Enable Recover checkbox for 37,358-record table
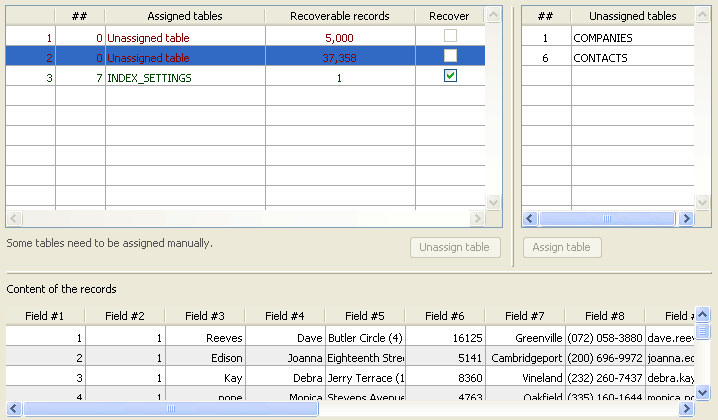Viewport: 718px width, 420px height. click(450, 56)
